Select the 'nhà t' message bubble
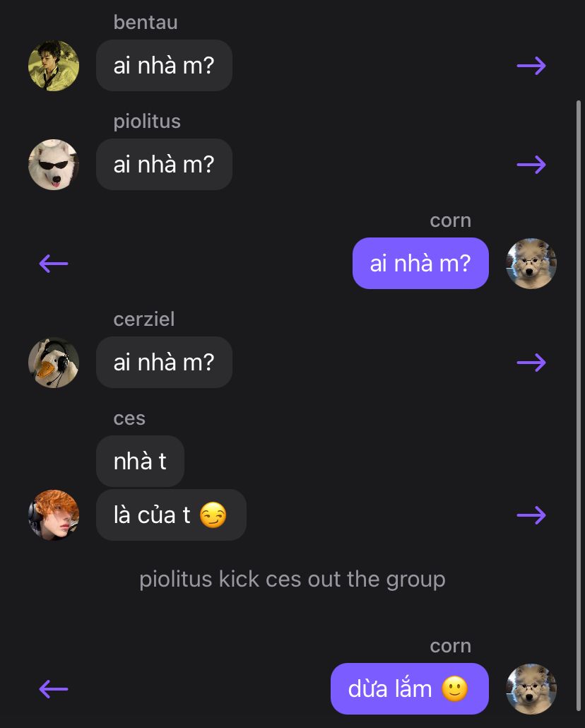The image size is (585, 728). [x=140, y=462]
